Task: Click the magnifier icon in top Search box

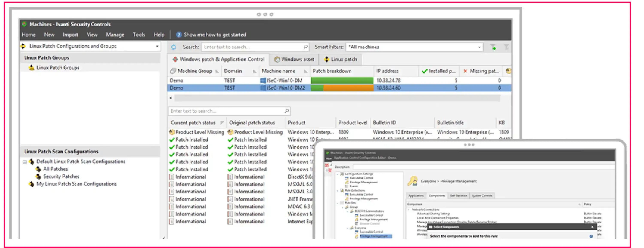Action: click(x=305, y=47)
